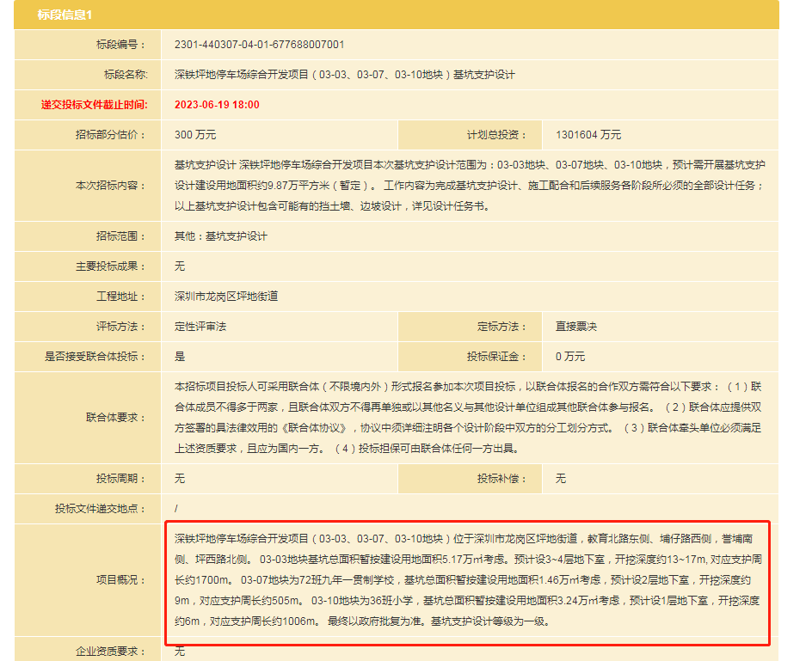Click the 是否接受联合体投标 label
This screenshot has width=812, height=661.
(x=95, y=357)
